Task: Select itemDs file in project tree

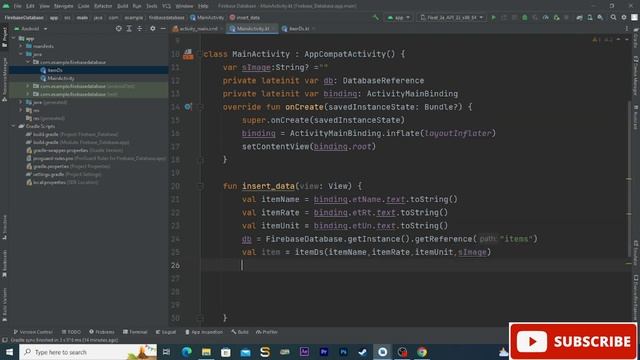Action: coord(51,70)
